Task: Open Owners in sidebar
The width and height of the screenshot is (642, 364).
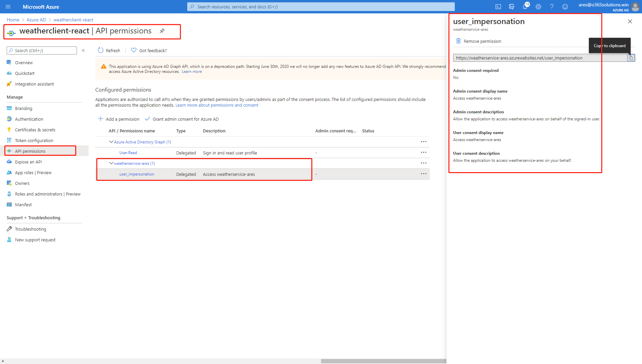Action: point(22,183)
